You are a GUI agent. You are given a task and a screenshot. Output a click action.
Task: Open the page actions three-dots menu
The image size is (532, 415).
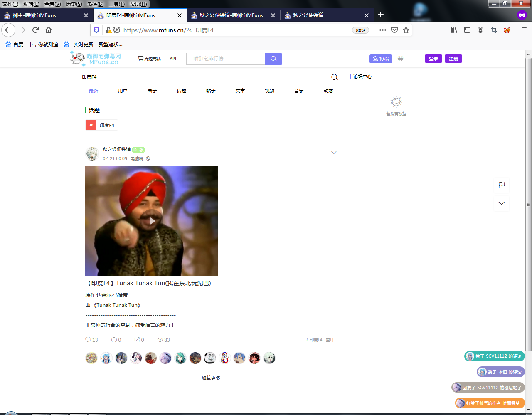click(x=383, y=30)
